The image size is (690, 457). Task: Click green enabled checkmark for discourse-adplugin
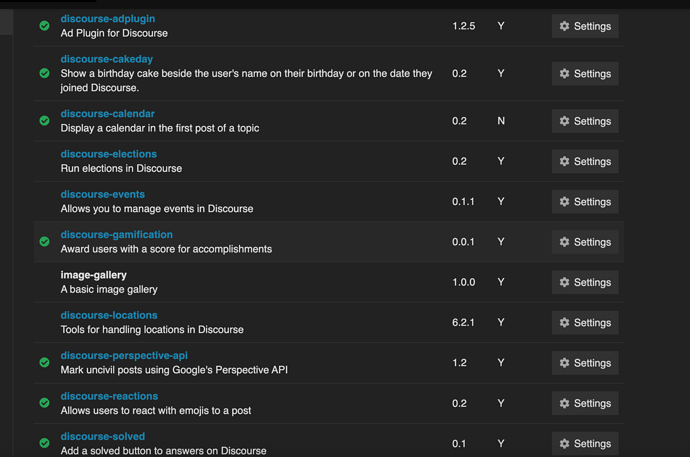point(44,26)
